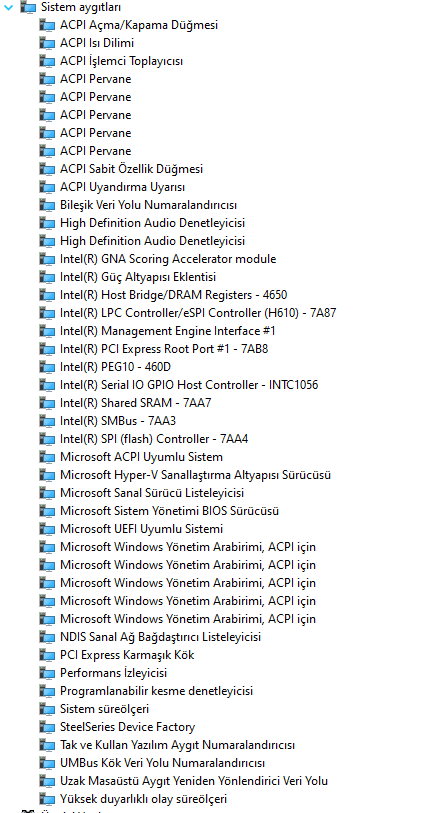Select Intel(R) GNA Scoring Accelerator module
Screen dimensions: 428x813
[168, 259]
